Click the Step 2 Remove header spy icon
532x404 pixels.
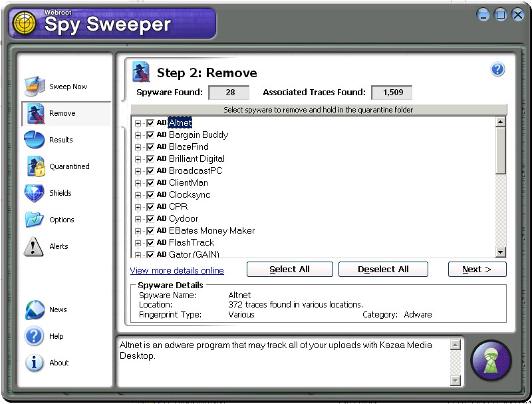click(x=141, y=72)
